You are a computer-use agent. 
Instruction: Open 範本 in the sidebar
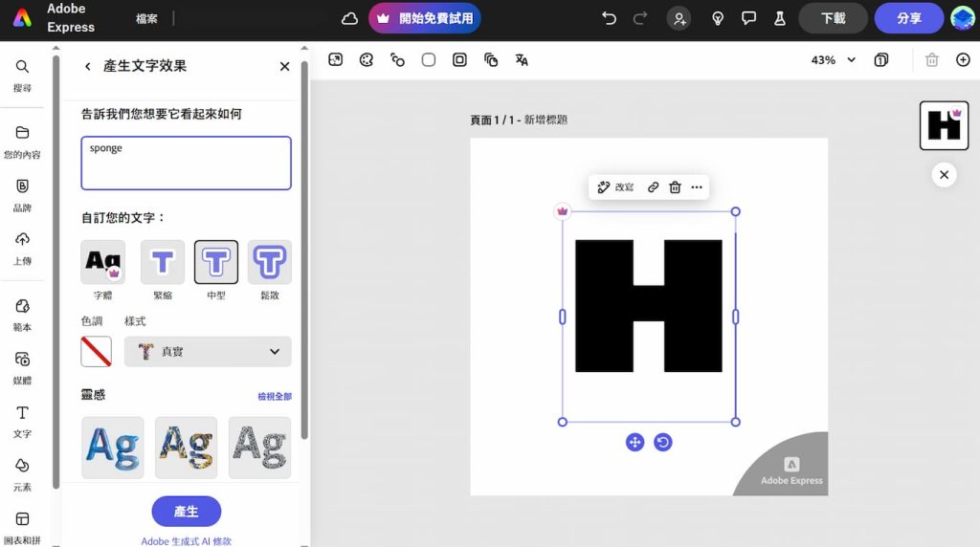pos(22,316)
